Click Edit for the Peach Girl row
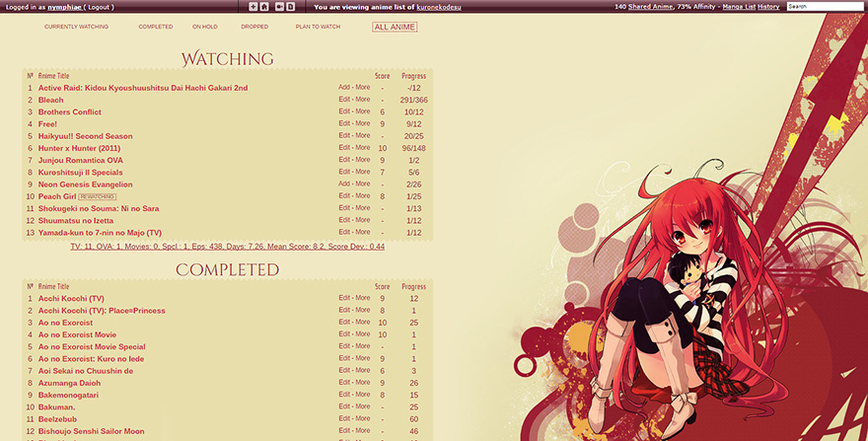 (344, 196)
